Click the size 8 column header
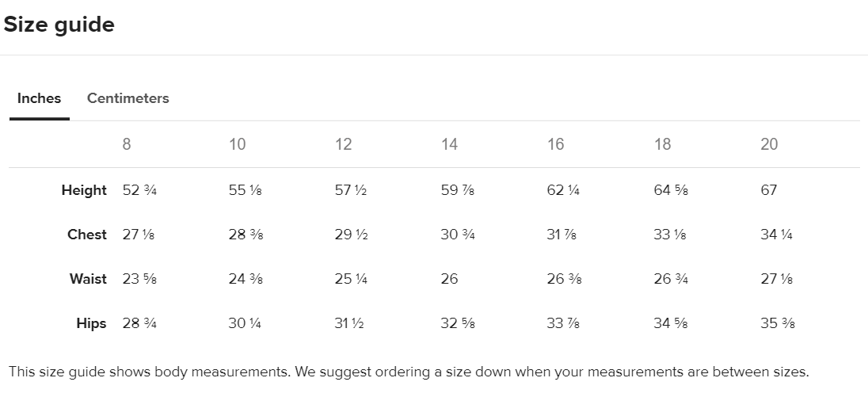The width and height of the screenshot is (868, 397). pos(127,144)
